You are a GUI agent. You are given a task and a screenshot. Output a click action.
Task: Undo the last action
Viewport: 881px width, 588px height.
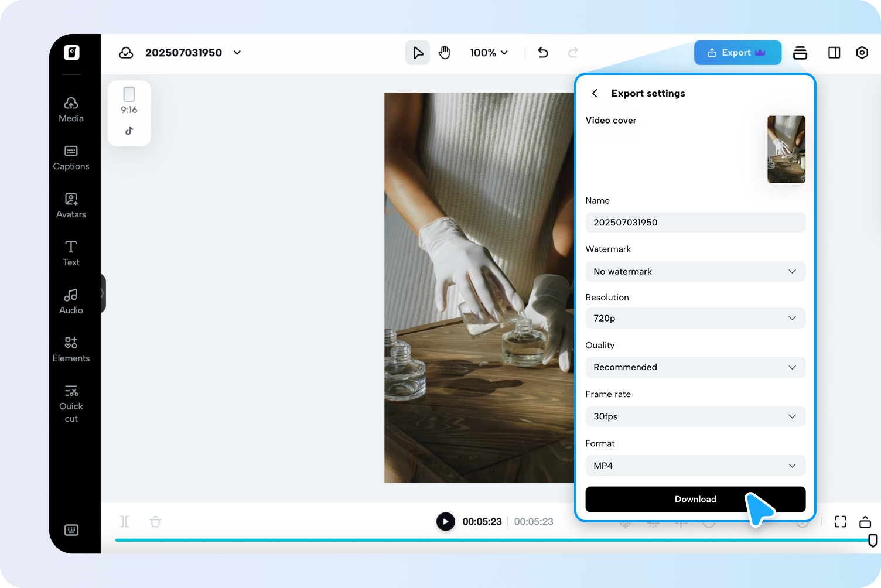tap(543, 53)
